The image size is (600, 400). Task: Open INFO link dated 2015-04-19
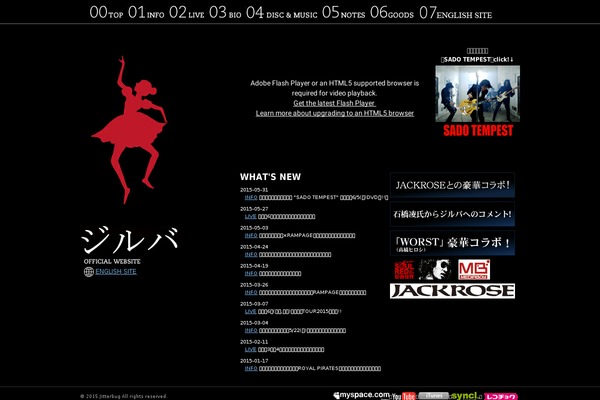[251, 273]
